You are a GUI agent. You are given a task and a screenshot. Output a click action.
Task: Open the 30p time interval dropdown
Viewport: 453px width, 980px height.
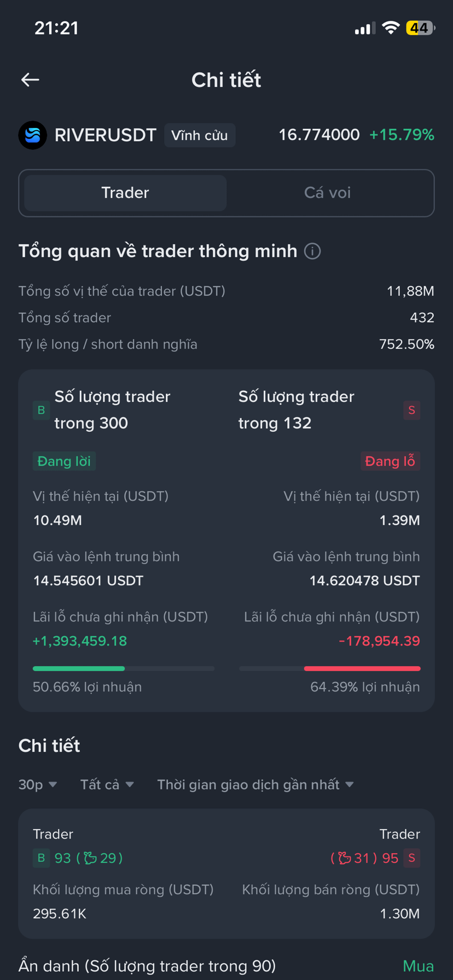pos(38,785)
